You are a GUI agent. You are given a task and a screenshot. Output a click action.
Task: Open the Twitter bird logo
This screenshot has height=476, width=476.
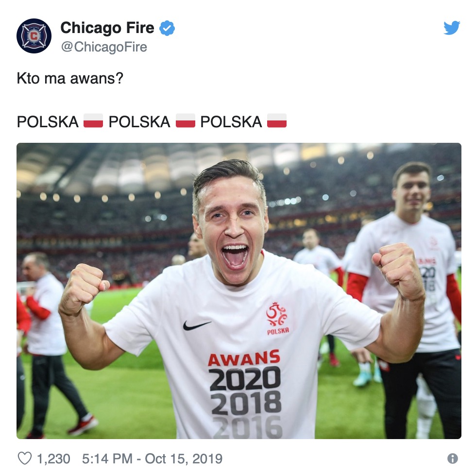[452, 28]
